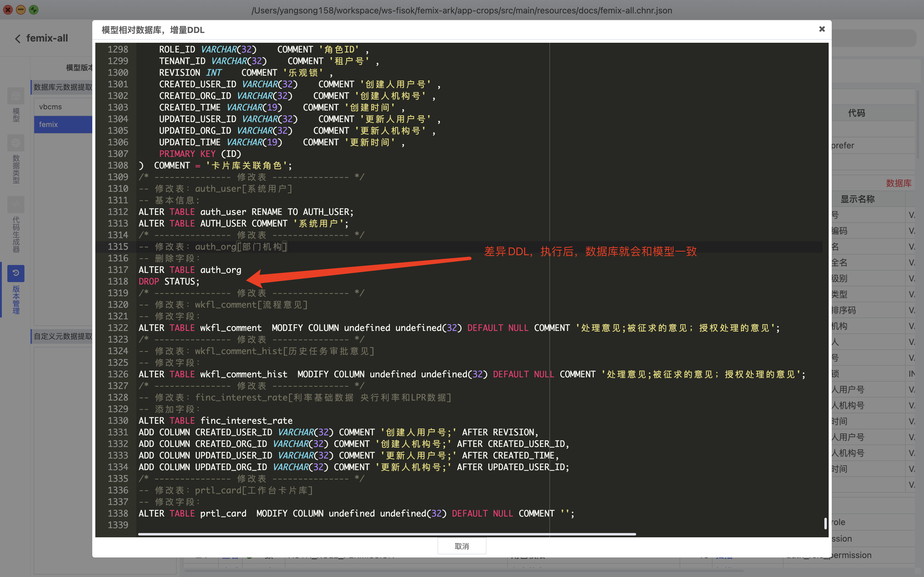Click the 显示名称 column header
The width and height of the screenshot is (924, 577).
point(857,199)
